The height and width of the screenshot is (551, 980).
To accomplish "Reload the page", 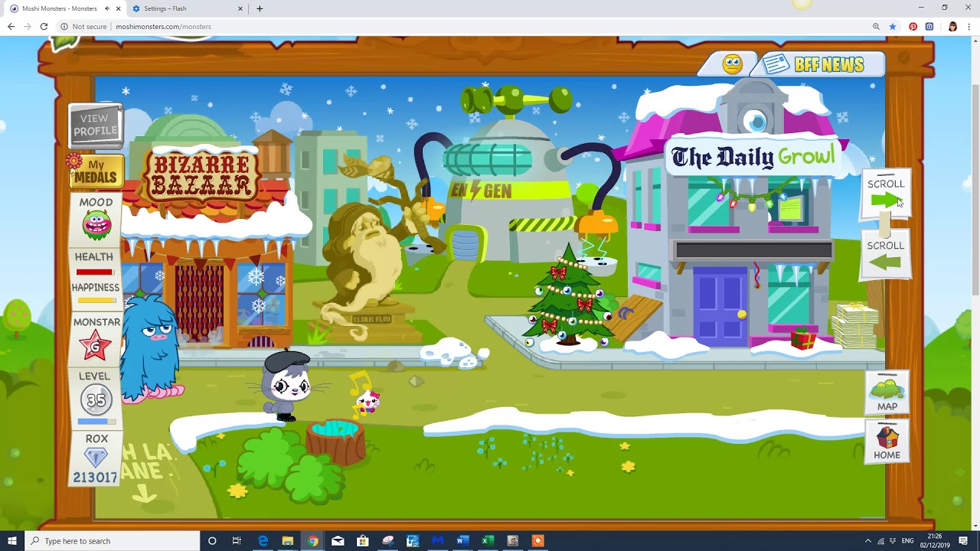I will pos(44,26).
